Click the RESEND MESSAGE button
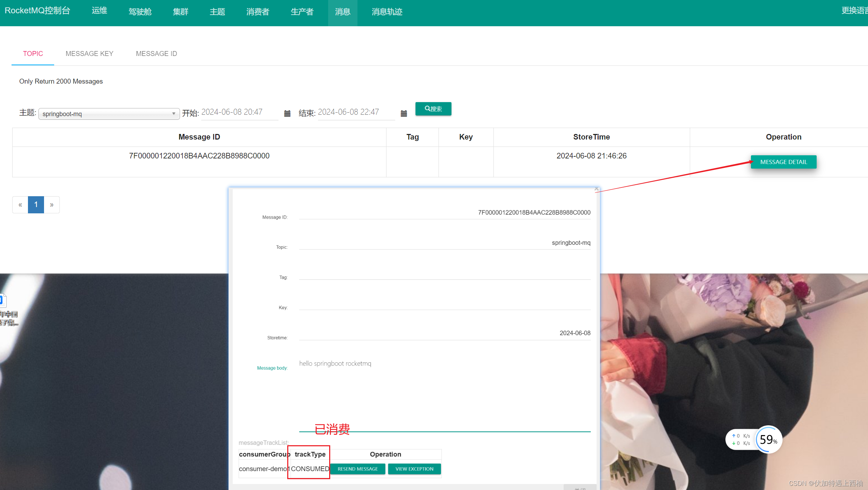 click(x=357, y=469)
